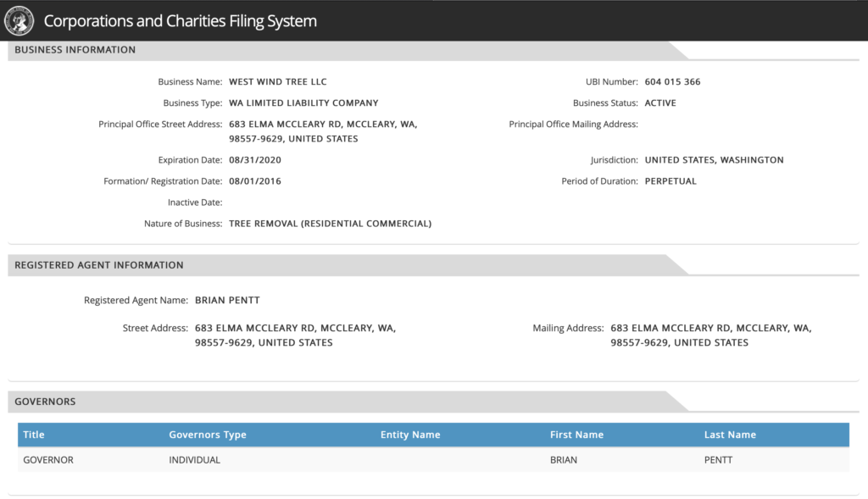Image resolution: width=868 pixels, height=499 pixels.
Task: Click the UBI number 604 015 366
Action: click(x=672, y=82)
